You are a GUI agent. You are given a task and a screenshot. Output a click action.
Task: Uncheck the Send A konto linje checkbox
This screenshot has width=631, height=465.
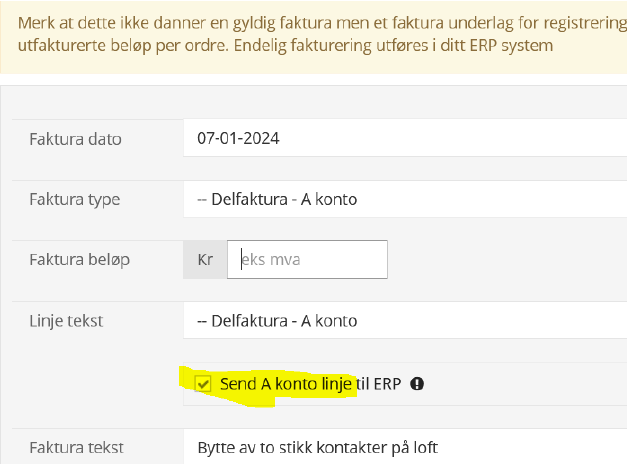point(203,384)
